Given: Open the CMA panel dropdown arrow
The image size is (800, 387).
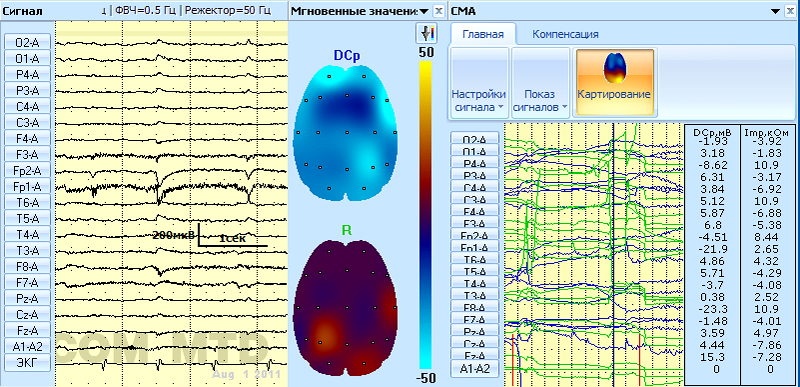Looking at the screenshot, I should point(776,11).
